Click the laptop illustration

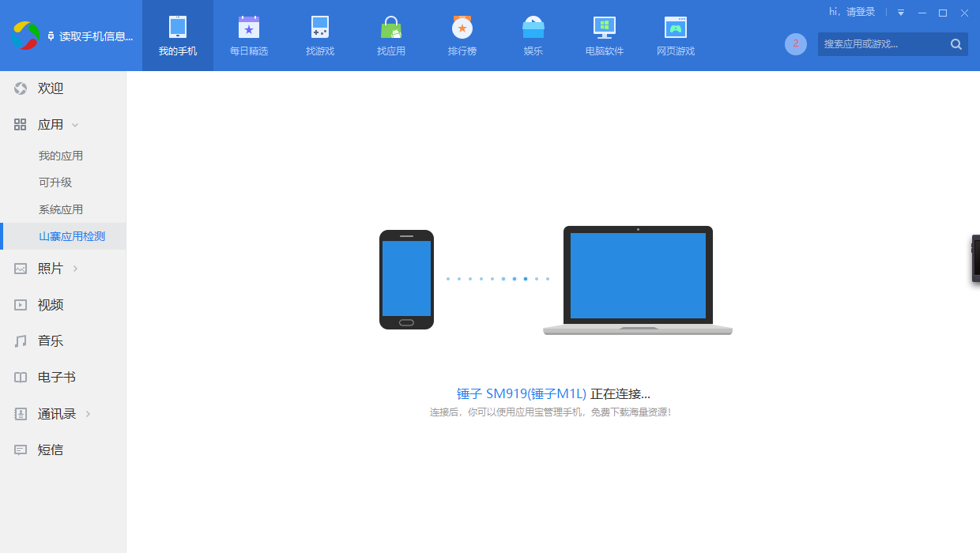(638, 280)
